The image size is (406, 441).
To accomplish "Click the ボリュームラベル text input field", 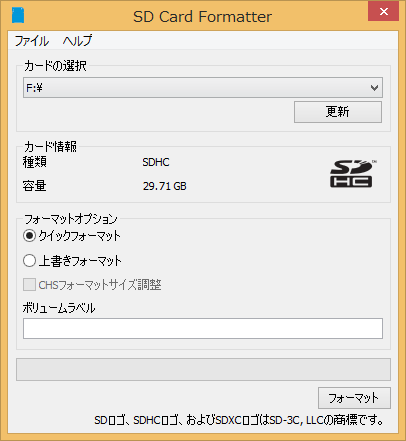I will pyautogui.click(x=203, y=328).
